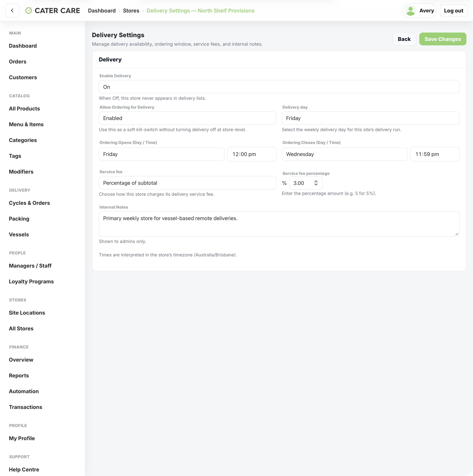Open Automation in the sidebar

tap(24, 391)
